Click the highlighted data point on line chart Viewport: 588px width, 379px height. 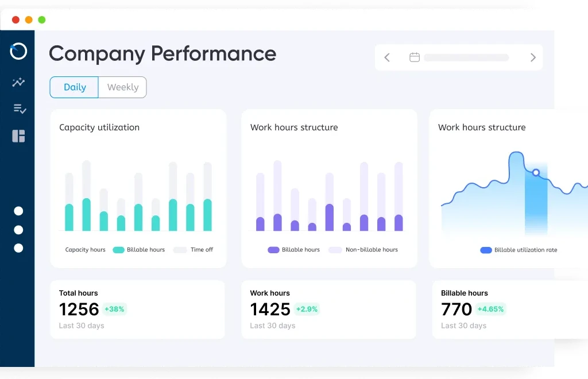click(x=536, y=172)
